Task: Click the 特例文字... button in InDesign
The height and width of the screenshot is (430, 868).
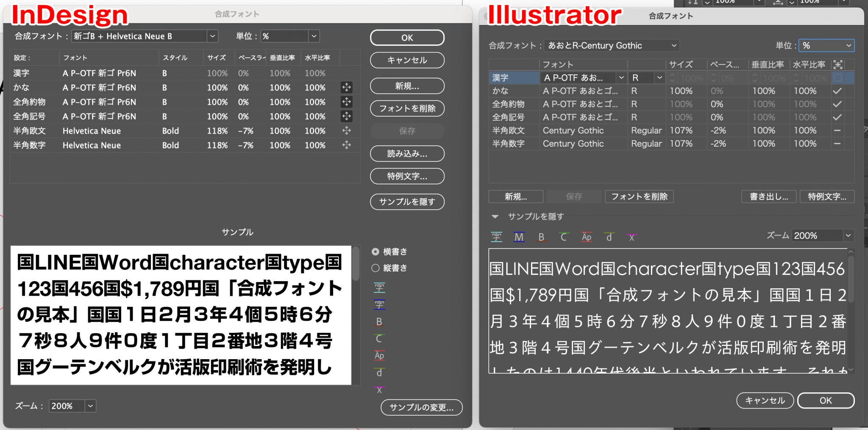Action: coord(407,176)
